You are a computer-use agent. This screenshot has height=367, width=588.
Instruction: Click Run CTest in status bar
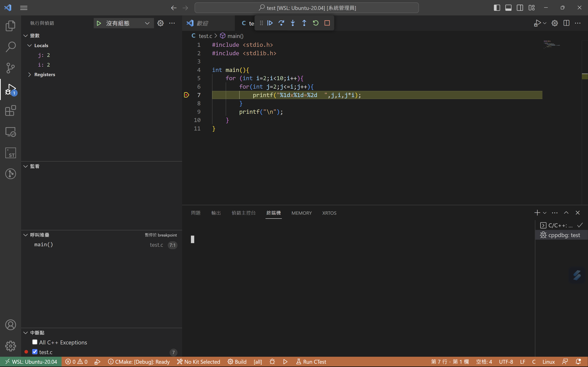pos(311,362)
